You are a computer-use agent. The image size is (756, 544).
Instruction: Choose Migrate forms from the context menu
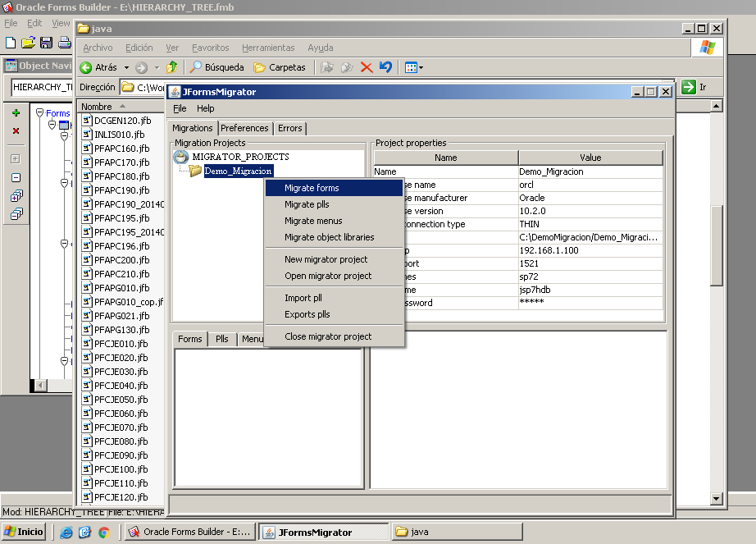point(334,188)
